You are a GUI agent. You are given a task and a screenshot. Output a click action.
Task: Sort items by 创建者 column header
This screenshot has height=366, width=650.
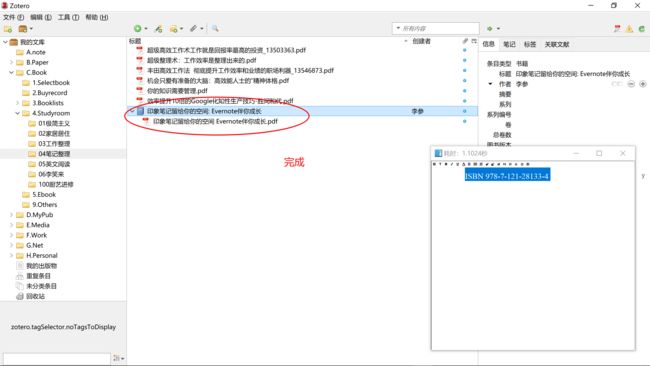[x=421, y=41]
